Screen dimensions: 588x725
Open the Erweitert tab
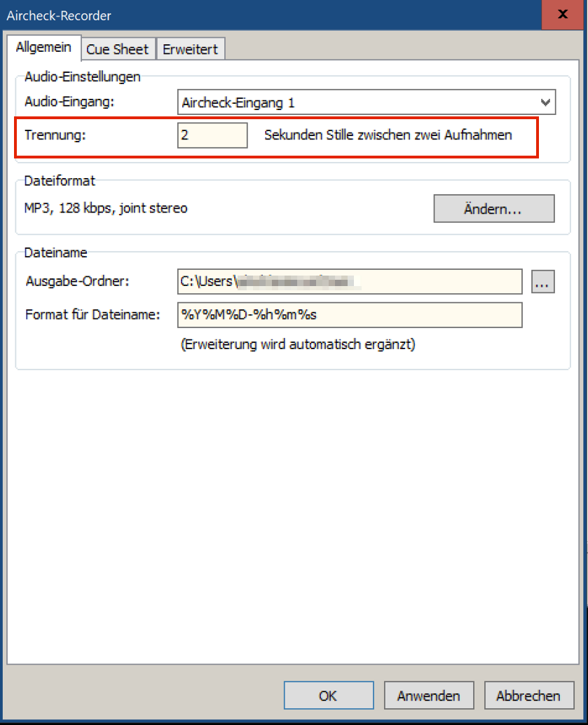[190, 49]
